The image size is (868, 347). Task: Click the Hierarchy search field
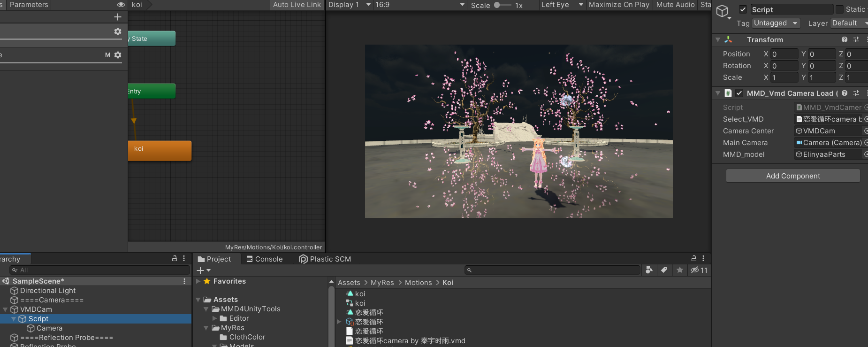(99, 270)
